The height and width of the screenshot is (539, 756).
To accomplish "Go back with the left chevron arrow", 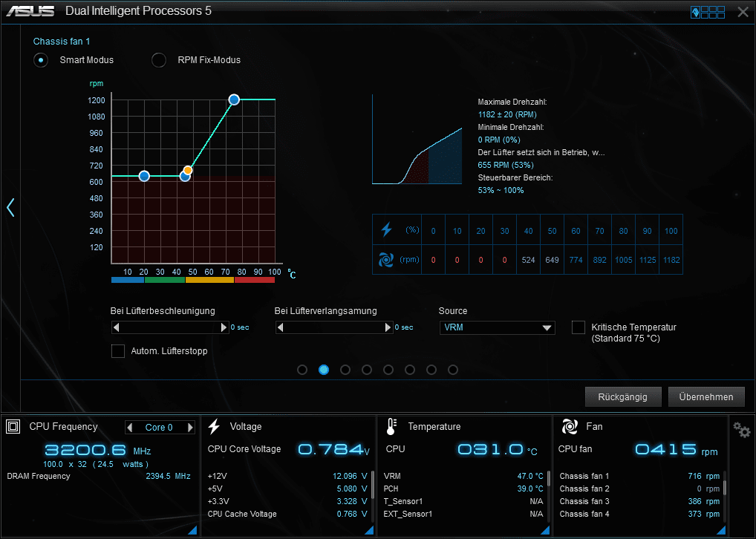I will (x=10, y=207).
